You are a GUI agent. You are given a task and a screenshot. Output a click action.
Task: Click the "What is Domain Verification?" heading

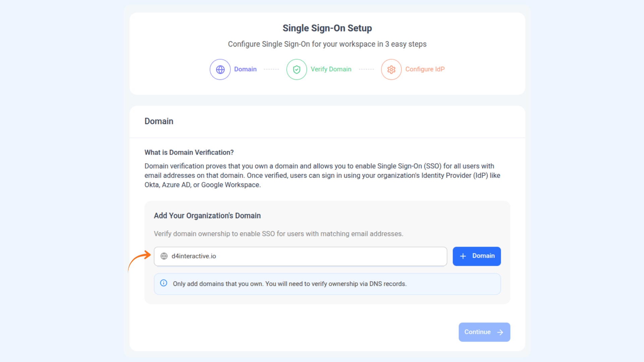[189, 153]
